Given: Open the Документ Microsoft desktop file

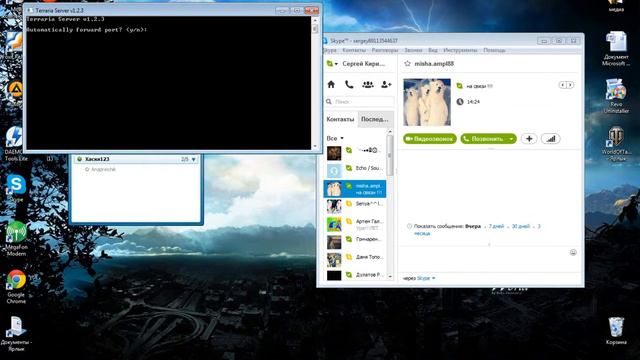Looking at the screenshot, I should 616,49.
